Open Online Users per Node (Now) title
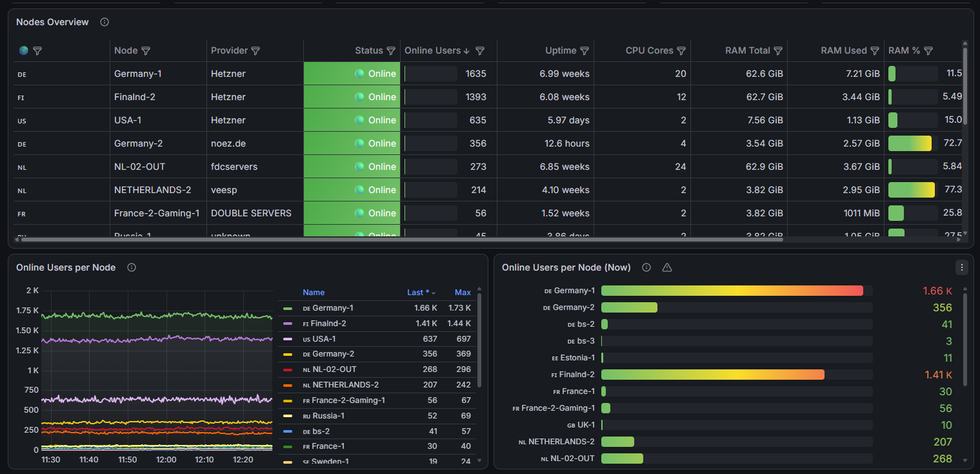Viewport: 980px width, 474px height. tap(566, 267)
